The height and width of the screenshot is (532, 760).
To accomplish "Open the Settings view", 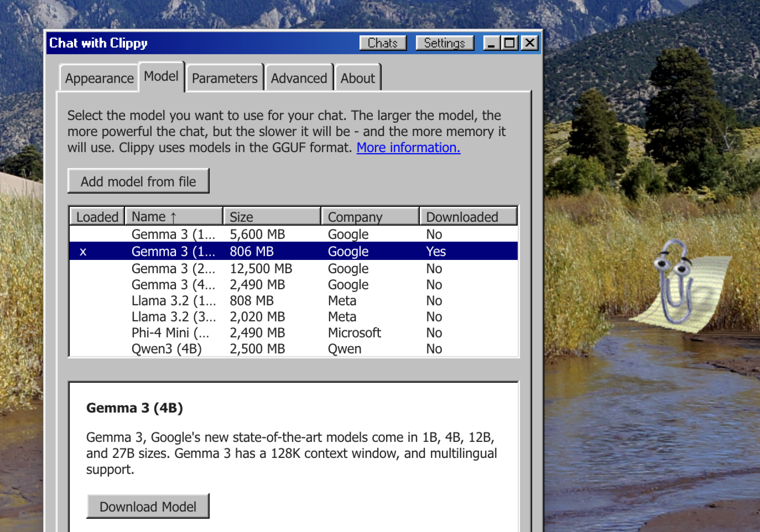I will pos(445,43).
